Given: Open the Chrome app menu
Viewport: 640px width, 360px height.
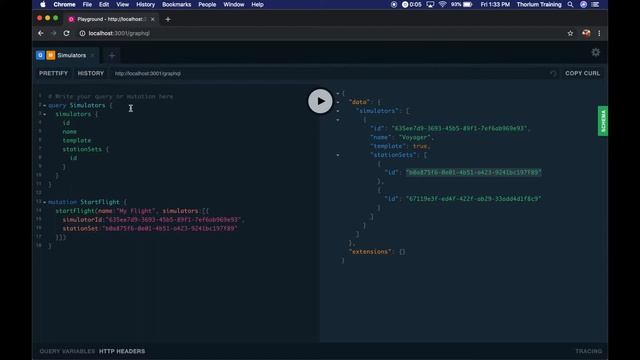Looking at the screenshot, I should click(64, 4).
